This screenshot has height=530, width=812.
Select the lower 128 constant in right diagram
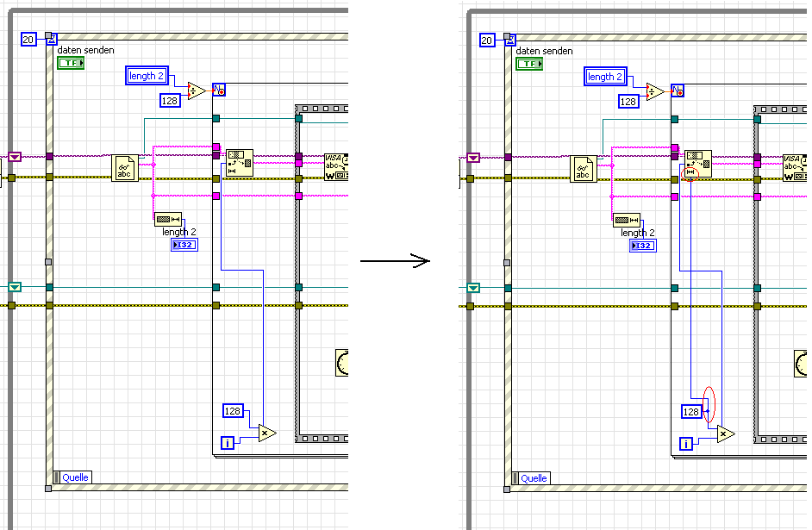[x=691, y=412]
